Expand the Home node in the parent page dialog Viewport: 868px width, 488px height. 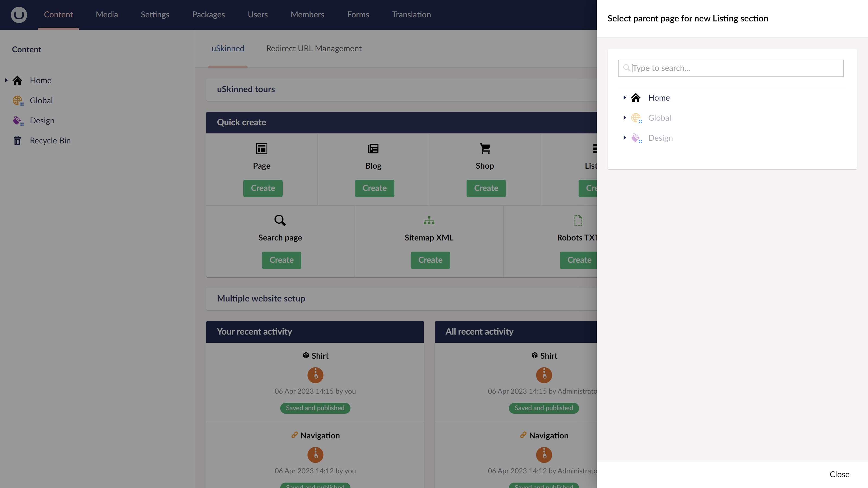click(x=624, y=98)
